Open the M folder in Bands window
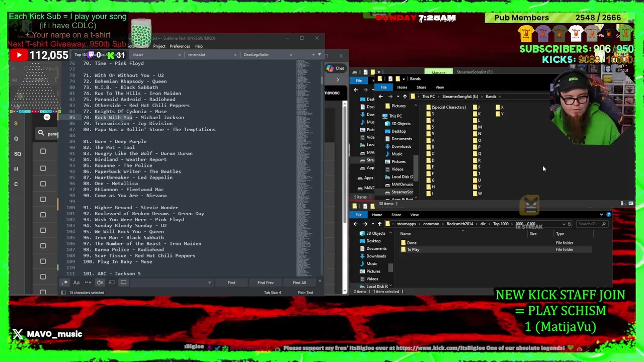 477,127
